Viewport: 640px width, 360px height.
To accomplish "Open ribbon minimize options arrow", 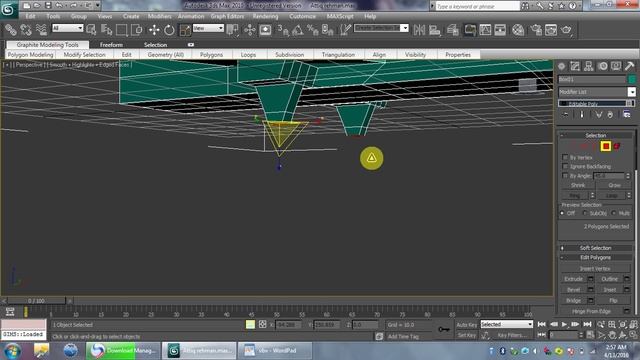I will 191,44.
